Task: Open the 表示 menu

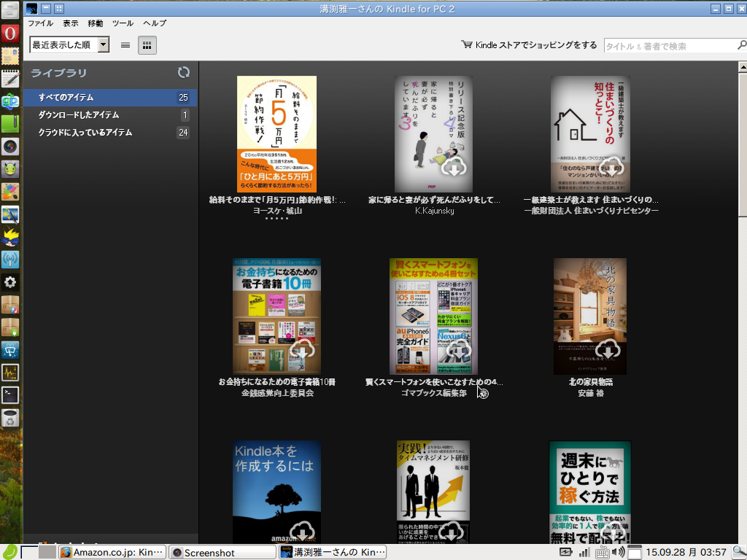Action: click(71, 23)
